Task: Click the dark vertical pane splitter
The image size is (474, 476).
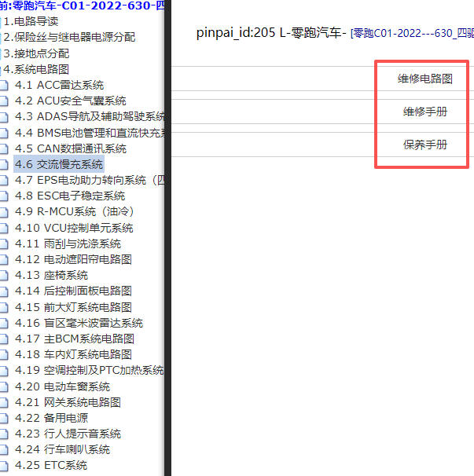Action: tap(167, 238)
